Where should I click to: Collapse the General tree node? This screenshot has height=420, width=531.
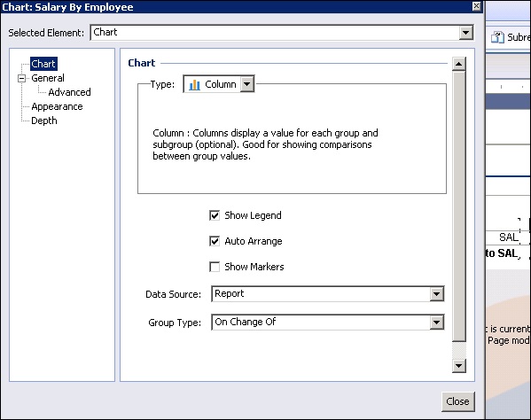[x=21, y=79]
